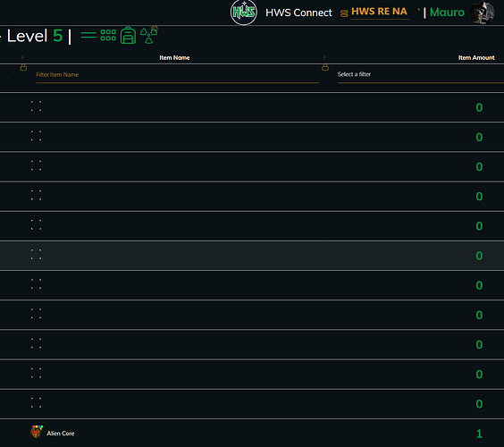This screenshot has height=447, width=504.
Task: Switch to the two-line list view icon
Action: pyautogui.click(x=88, y=35)
